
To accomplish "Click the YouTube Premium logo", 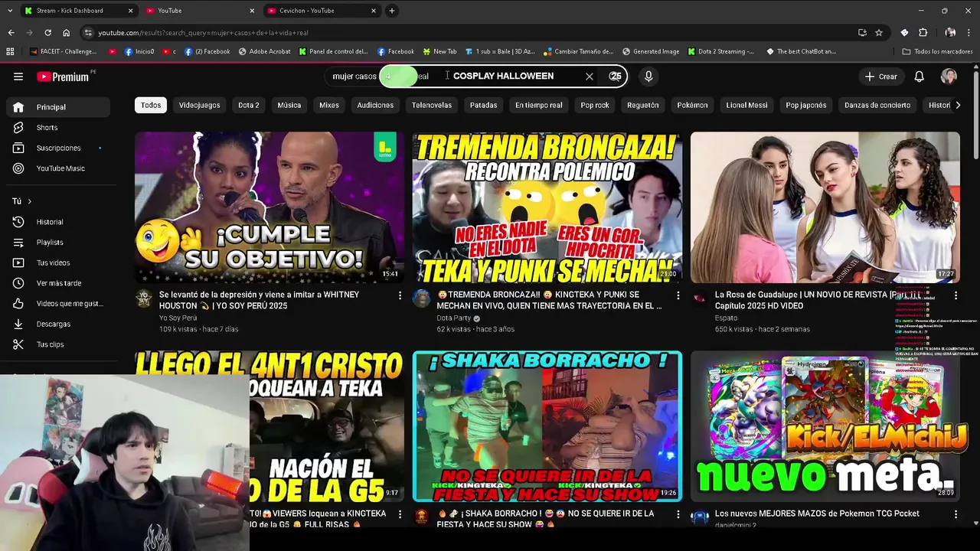I will 63,77.
